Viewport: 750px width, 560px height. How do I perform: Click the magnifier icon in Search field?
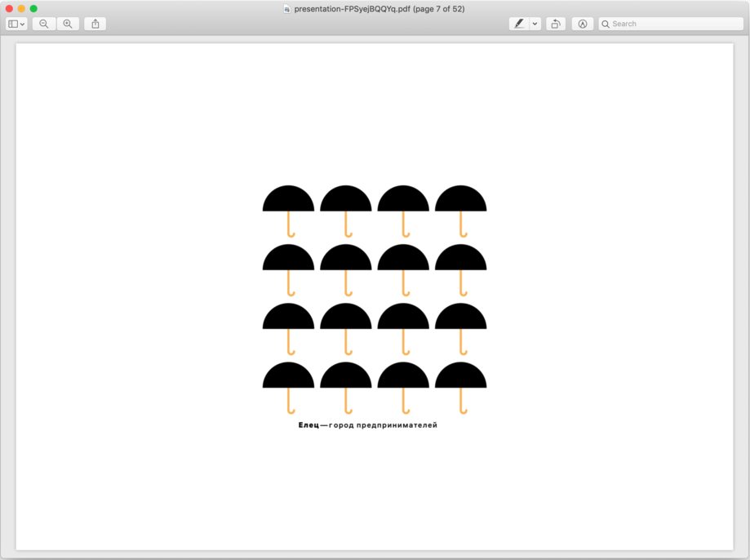click(606, 24)
